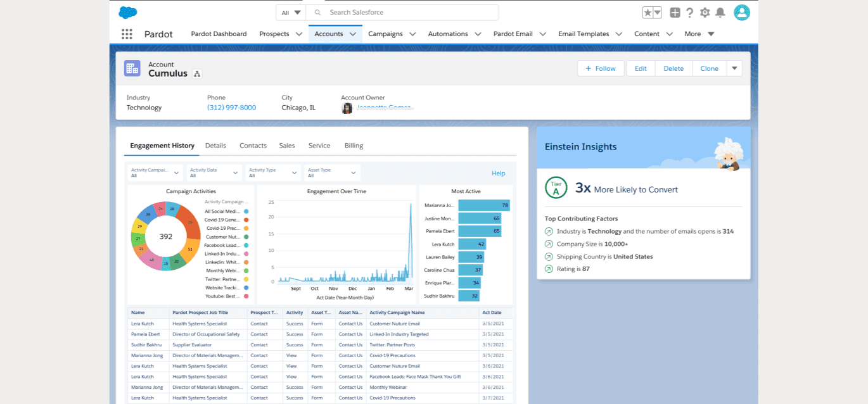Open the More navigation dropdown
Image resolution: width=868 pixels, height=404 pixels.
[699, 34]
